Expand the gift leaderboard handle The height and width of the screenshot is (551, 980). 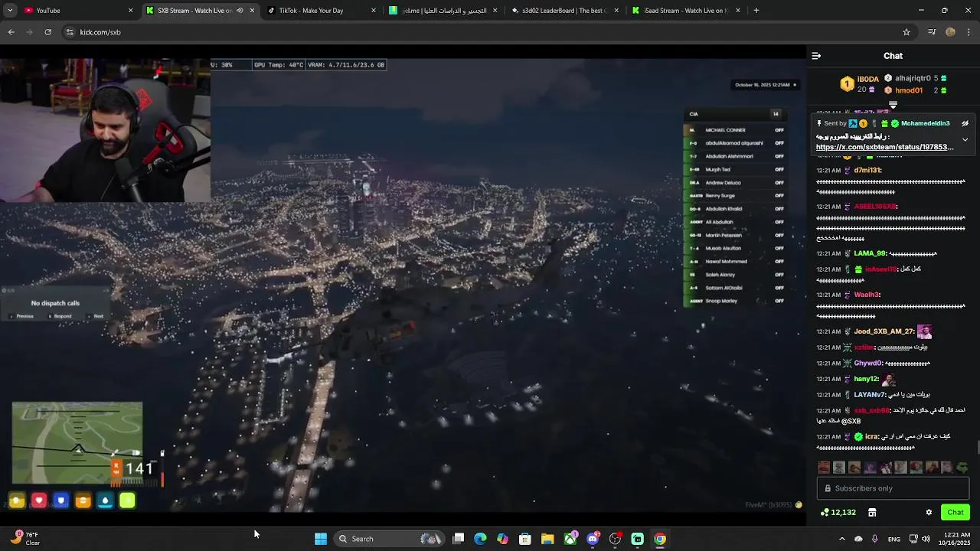pyautogui.click(x=893, y=105)
